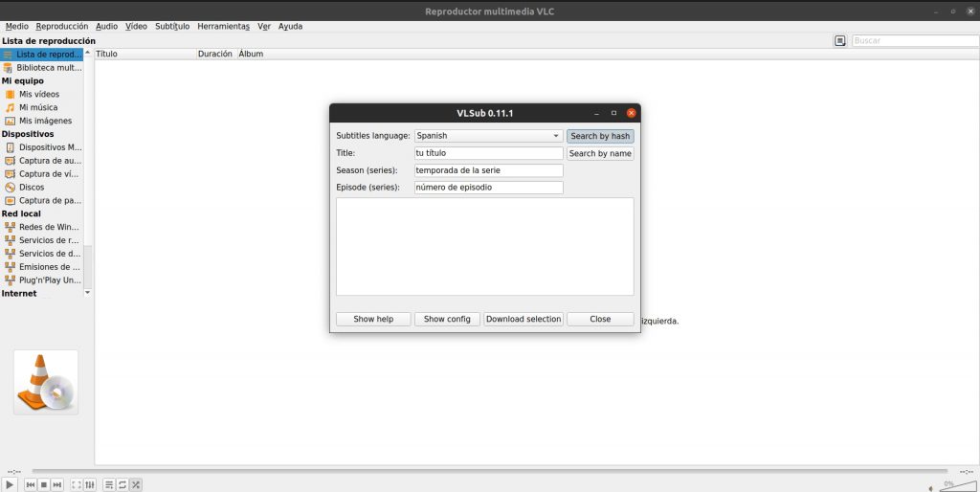Click the Title input field
Image resolution: width=980 pixels, height=492 pixels.
[487, 153]
